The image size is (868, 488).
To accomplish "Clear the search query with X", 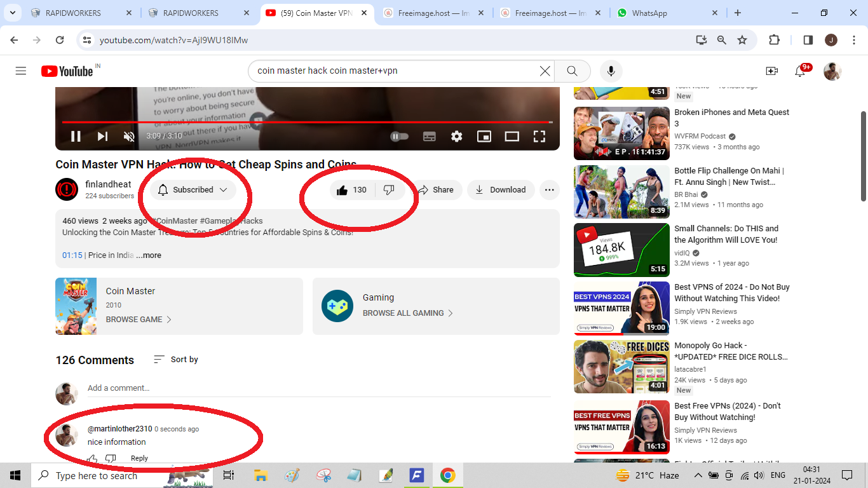I will coord(545,71).
